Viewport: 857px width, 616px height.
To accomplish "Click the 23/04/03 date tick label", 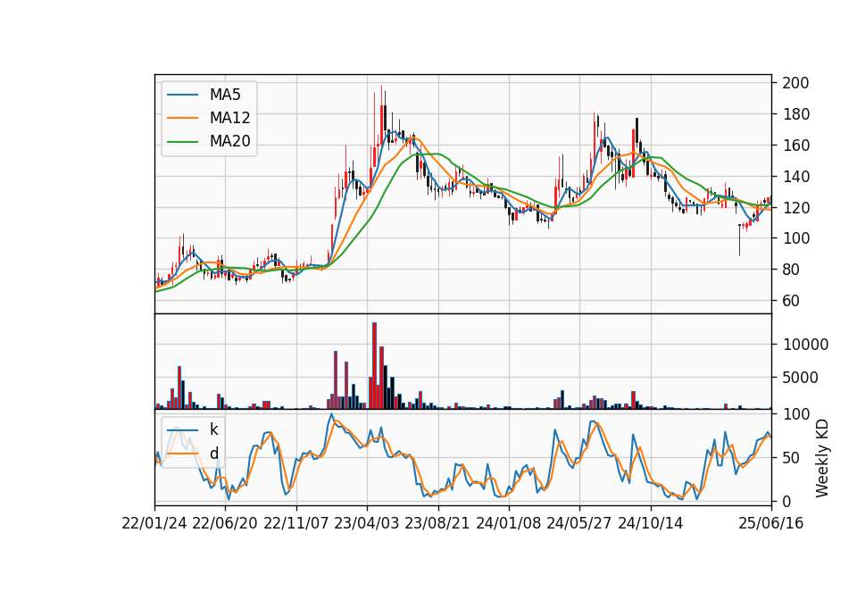I will click(367, 524).
